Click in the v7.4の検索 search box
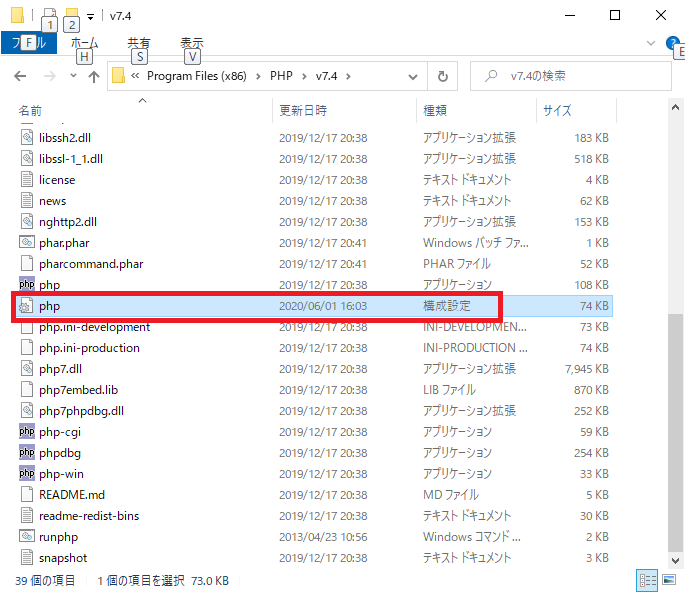The width and height of the screenshot is (685, 593). point(571,76)
